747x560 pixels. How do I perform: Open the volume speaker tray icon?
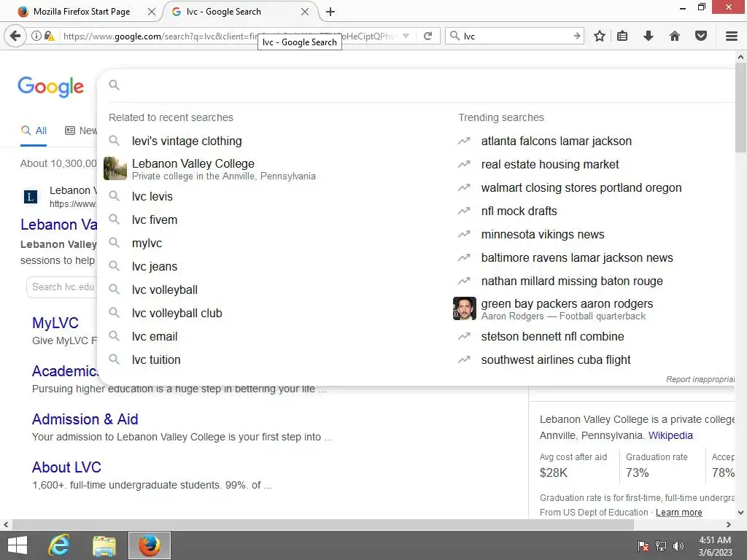[x=678, y=546]
